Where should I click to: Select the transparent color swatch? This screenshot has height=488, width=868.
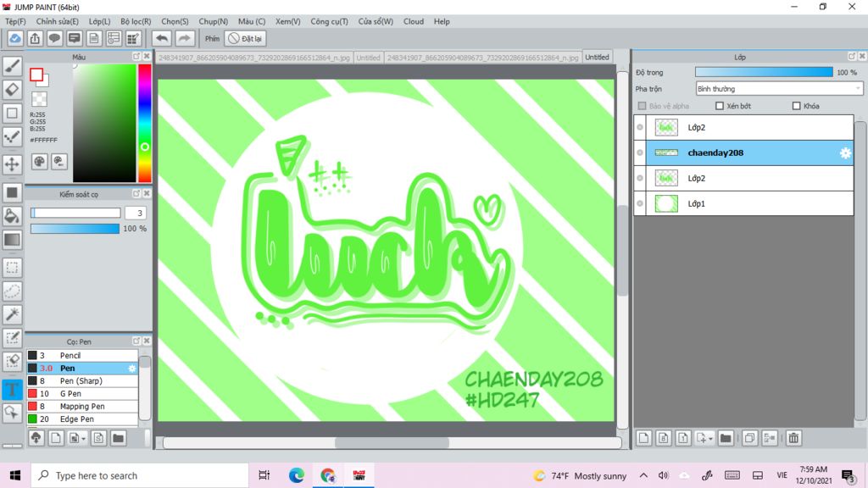click(39, 99)
